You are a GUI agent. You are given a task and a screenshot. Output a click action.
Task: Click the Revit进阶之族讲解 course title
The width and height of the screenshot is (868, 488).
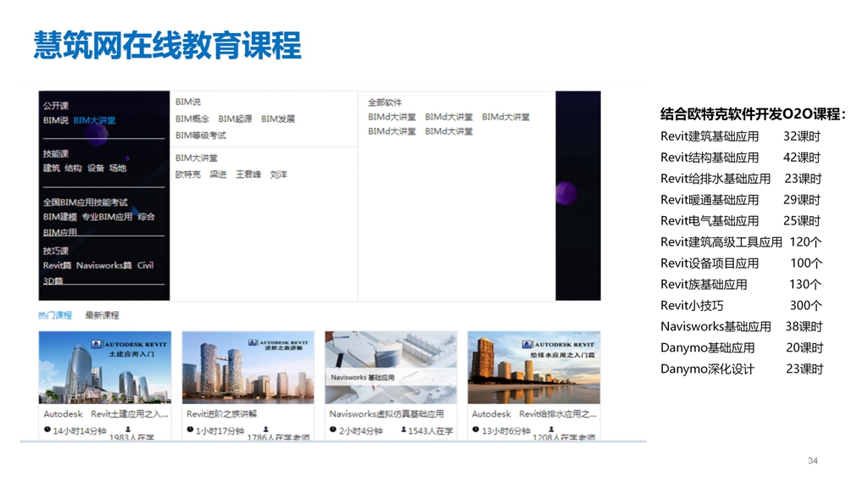tap(221, 413)
